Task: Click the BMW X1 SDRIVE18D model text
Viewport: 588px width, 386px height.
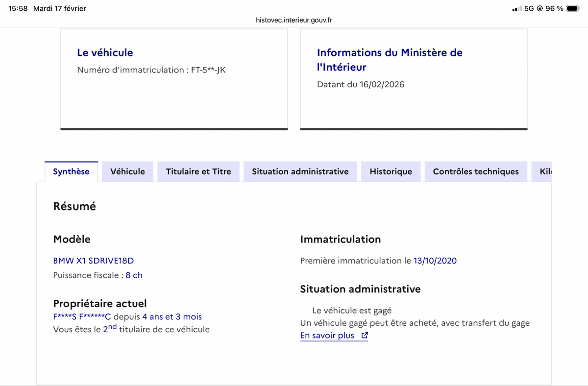Action: point(93,261)
